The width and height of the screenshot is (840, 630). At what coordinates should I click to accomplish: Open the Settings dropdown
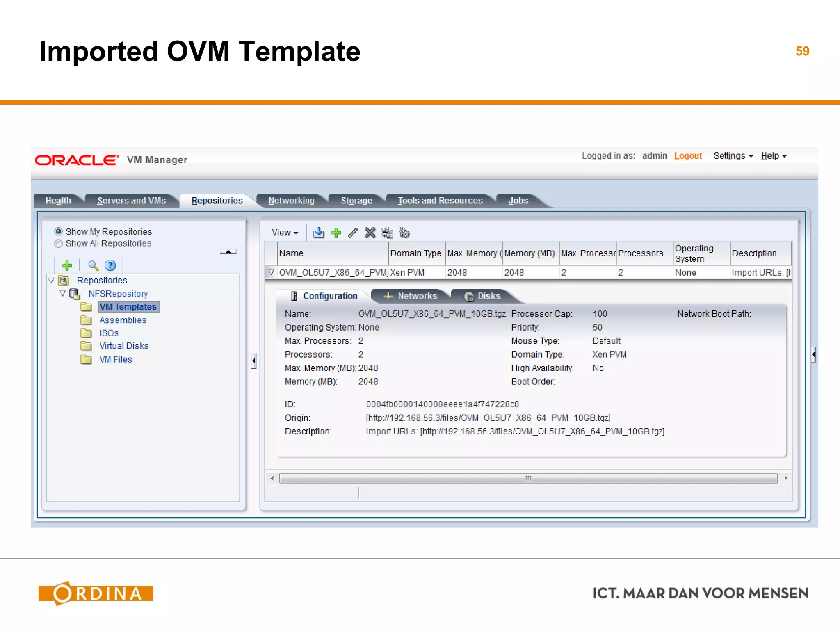pos(733,156)
